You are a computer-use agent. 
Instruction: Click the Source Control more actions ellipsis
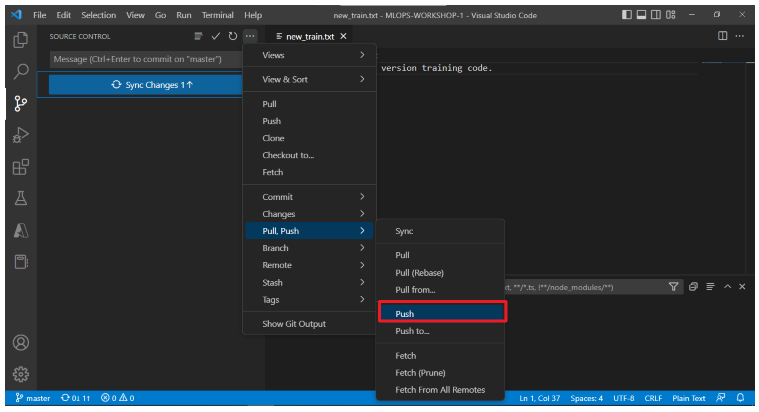pos(250,36)
